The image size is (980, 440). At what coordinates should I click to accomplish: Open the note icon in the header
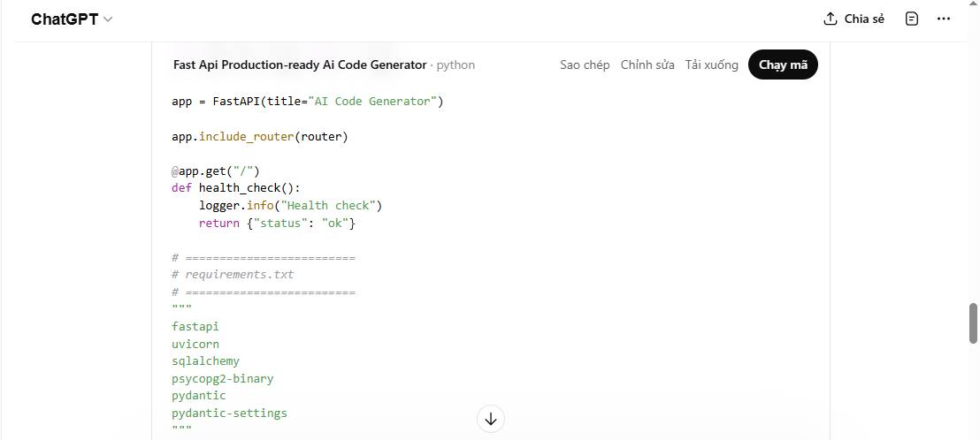[912, 19]
